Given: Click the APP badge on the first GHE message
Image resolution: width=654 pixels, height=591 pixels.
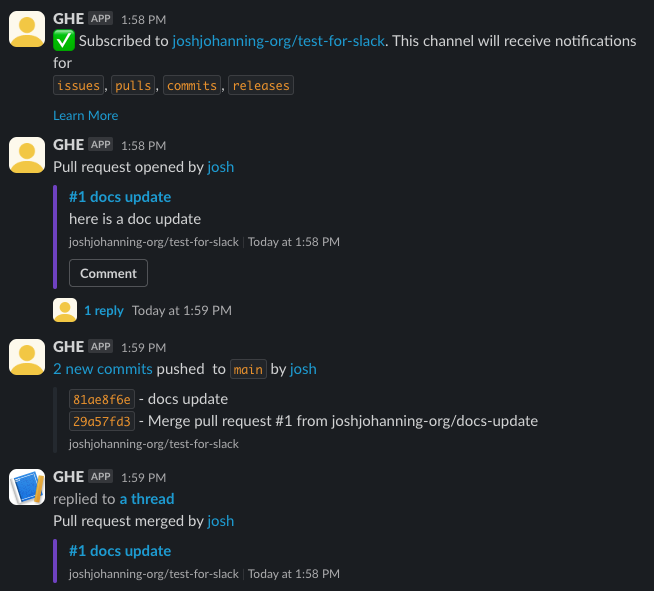Looking at the screenshot, I should (x=100, y=19).
